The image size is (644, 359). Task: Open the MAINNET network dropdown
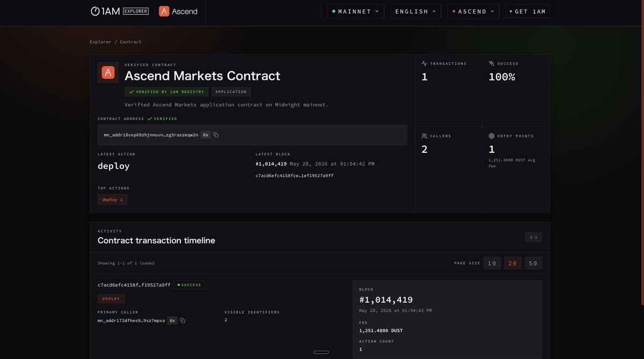coord(356,11)
